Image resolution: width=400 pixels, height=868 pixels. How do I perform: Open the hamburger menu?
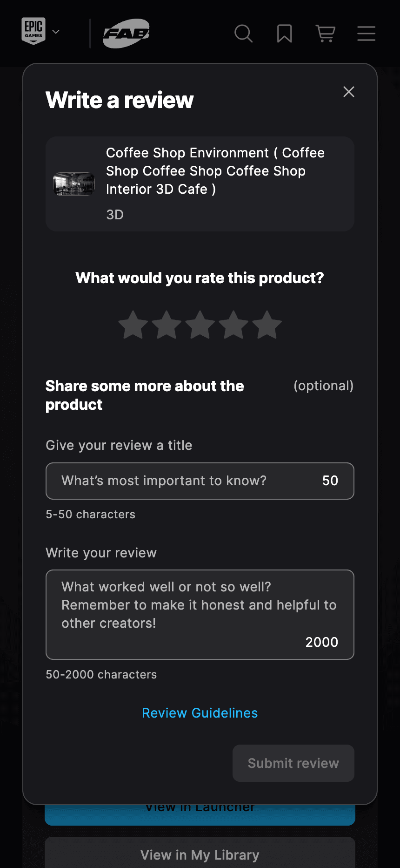(367, 34)
